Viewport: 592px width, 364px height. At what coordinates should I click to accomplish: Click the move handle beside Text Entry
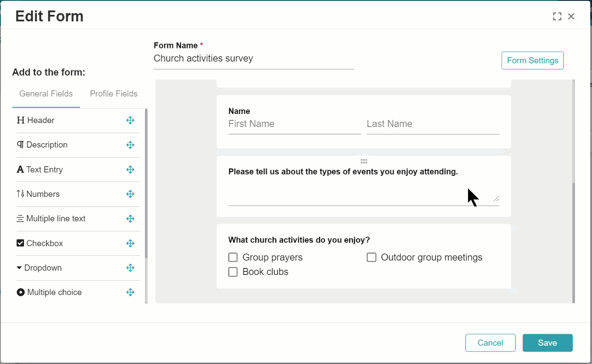click(x=130, y=170)
